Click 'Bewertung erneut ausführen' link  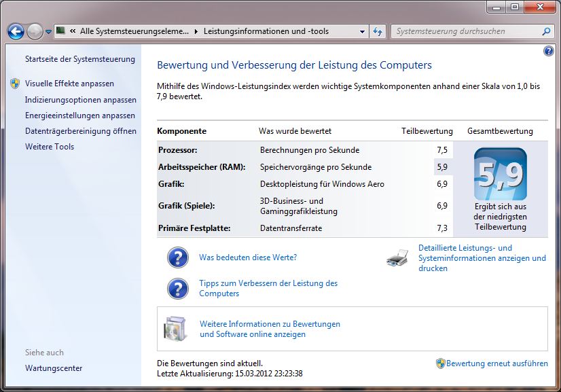[496, 363]
